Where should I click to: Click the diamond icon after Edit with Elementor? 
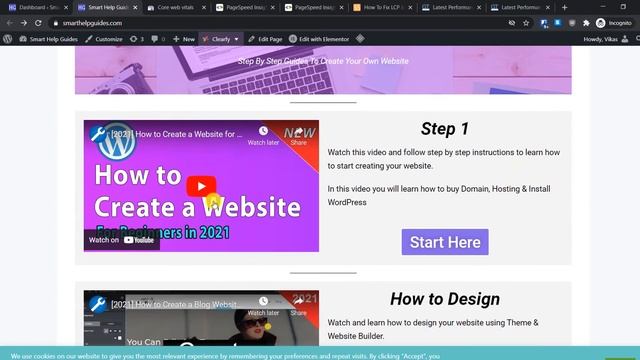[360, 39]
